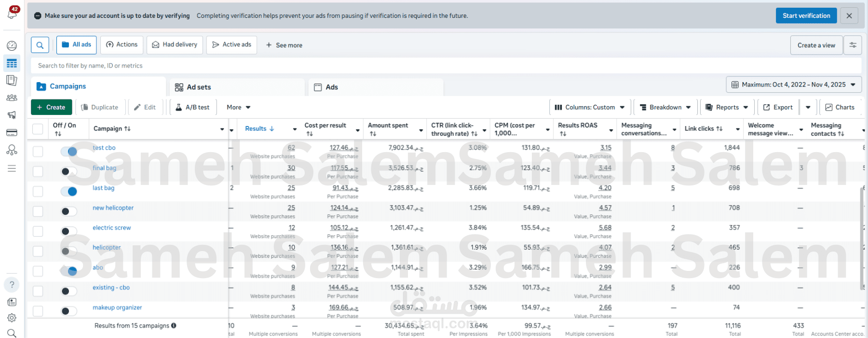Sort by Amount spent arrows icon
The image size is (868, 338).
[373, 134]
